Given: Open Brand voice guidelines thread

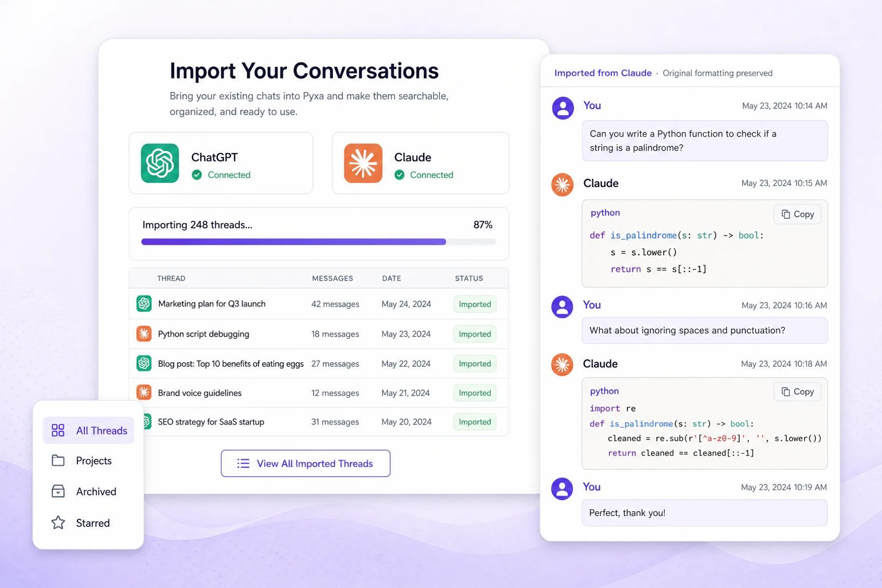Looking at the screenshot, I should 200,393.
